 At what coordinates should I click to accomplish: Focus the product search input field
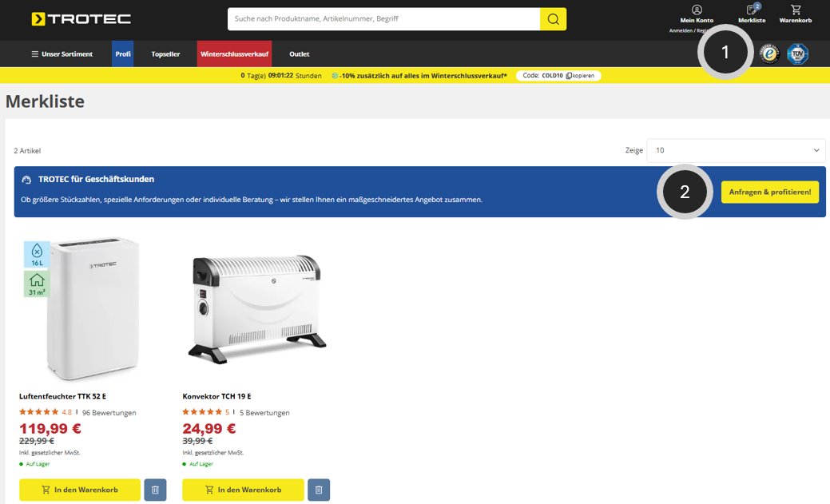[383, 19]
